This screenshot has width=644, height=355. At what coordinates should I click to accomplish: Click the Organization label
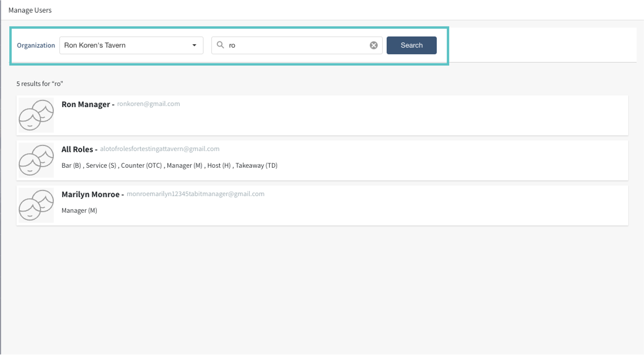tap(36, 45)
